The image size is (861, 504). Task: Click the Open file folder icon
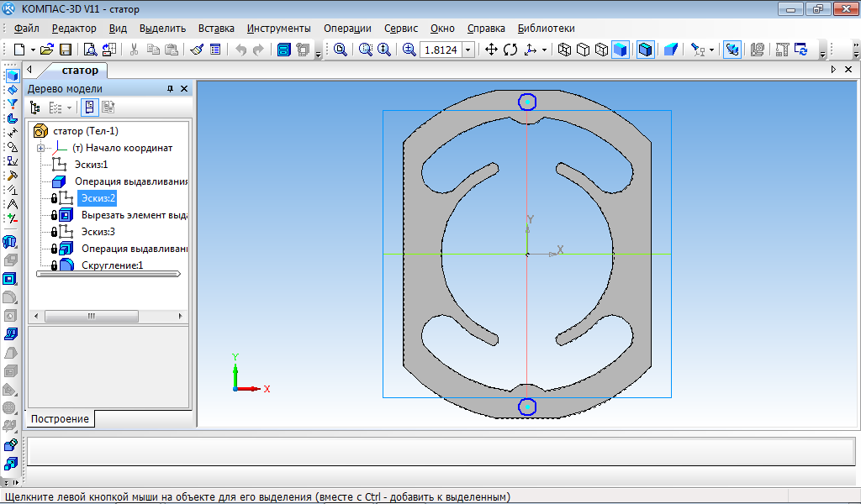47,50
